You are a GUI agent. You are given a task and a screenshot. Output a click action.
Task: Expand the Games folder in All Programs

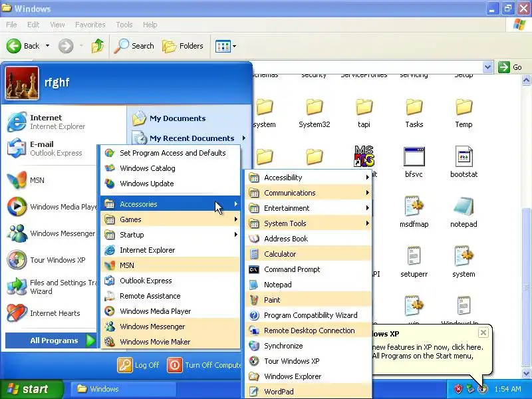tap(170, 219)
